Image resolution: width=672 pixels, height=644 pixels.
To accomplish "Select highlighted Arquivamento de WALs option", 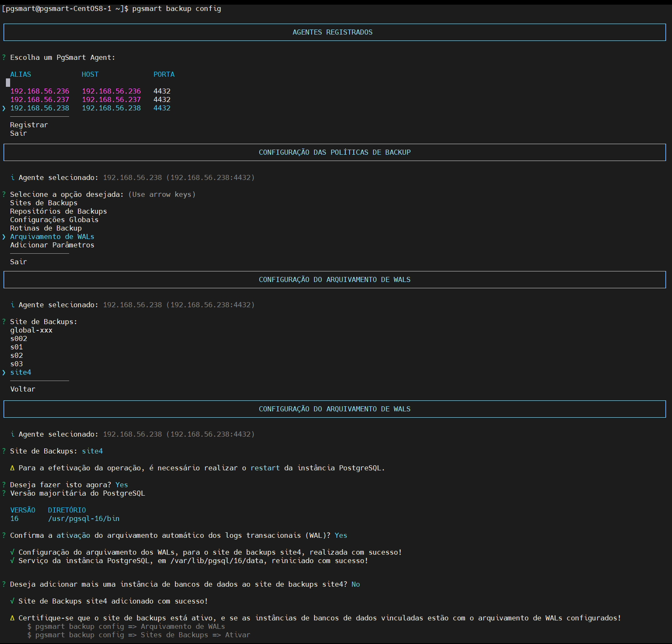I will (x=52, y=236).
